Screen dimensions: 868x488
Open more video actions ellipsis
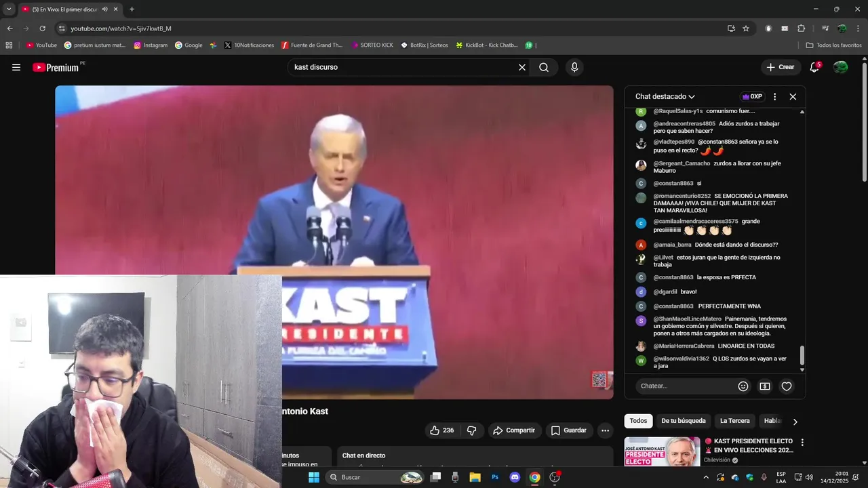point(605,430)
